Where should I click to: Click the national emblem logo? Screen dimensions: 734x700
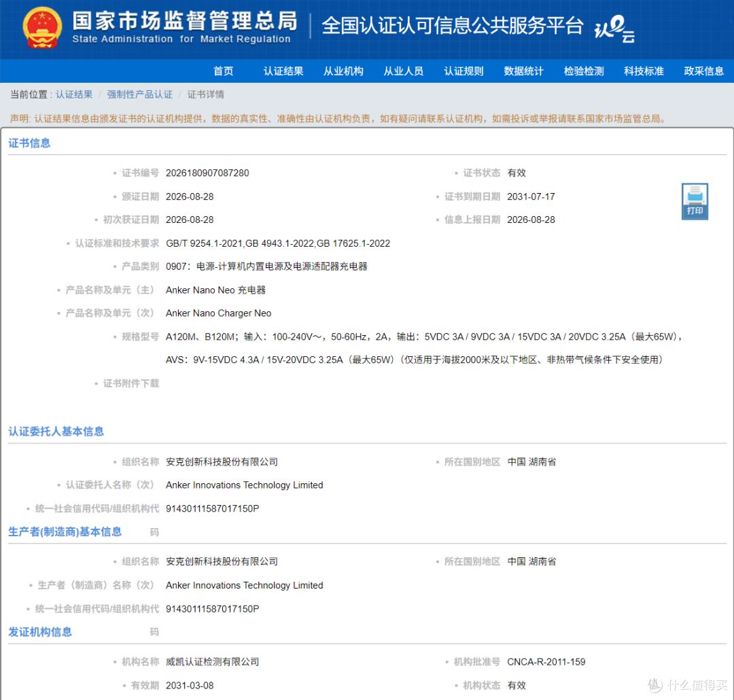click(42, 28)
